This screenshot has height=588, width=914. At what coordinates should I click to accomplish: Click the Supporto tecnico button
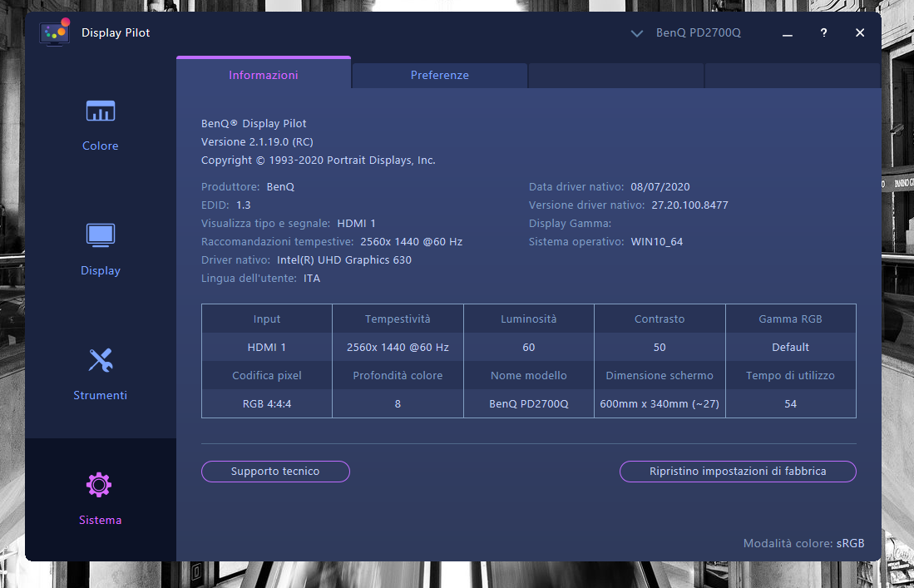click(x=275, y=472)
